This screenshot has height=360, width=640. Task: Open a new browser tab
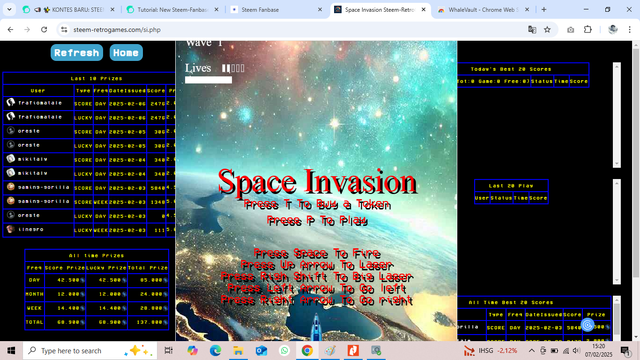click(x=544, y=9)
